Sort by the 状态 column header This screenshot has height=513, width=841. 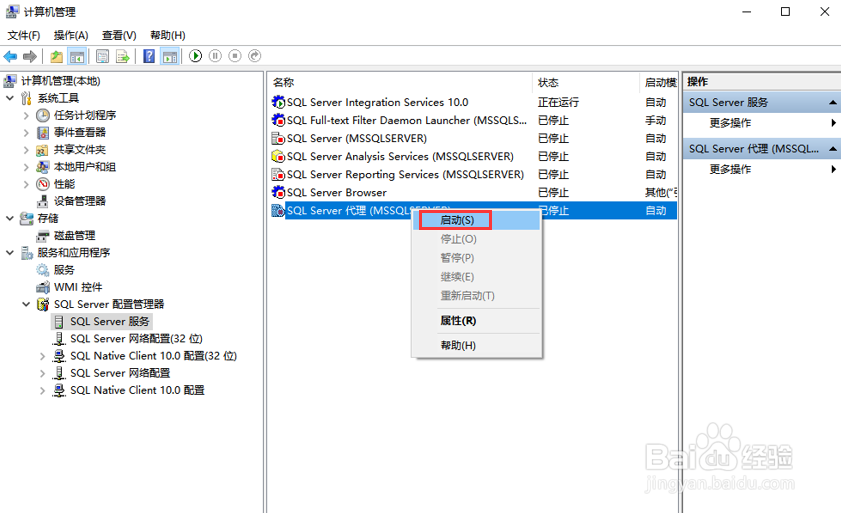(x=586, y=82)
